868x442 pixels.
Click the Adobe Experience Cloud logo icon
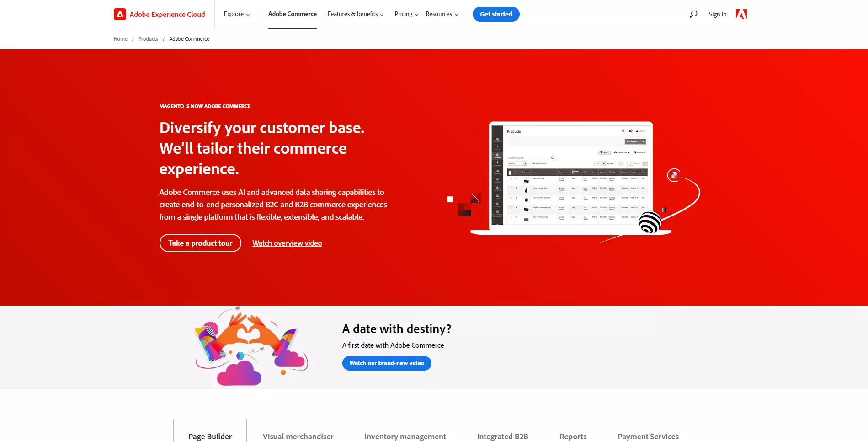120,14
